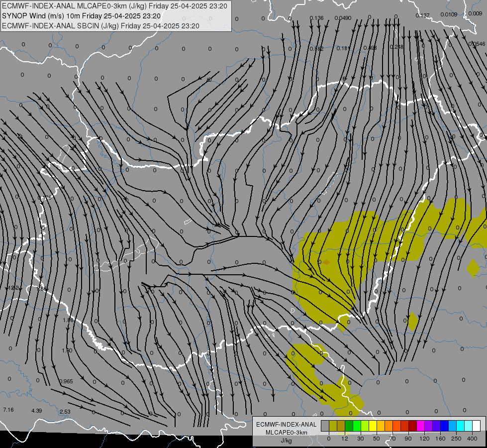The width and height of the screenshot is (487, 448).
Task: Click the map value '1.86'
Action: [68, 320]
